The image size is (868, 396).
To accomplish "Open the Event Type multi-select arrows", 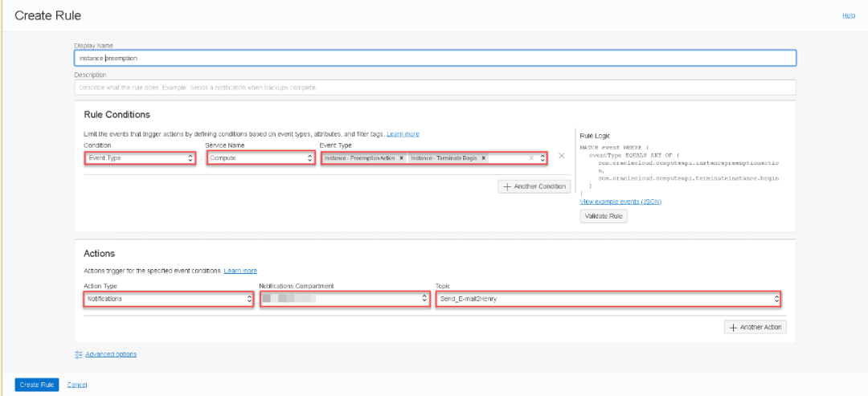I will pos(542,158).
